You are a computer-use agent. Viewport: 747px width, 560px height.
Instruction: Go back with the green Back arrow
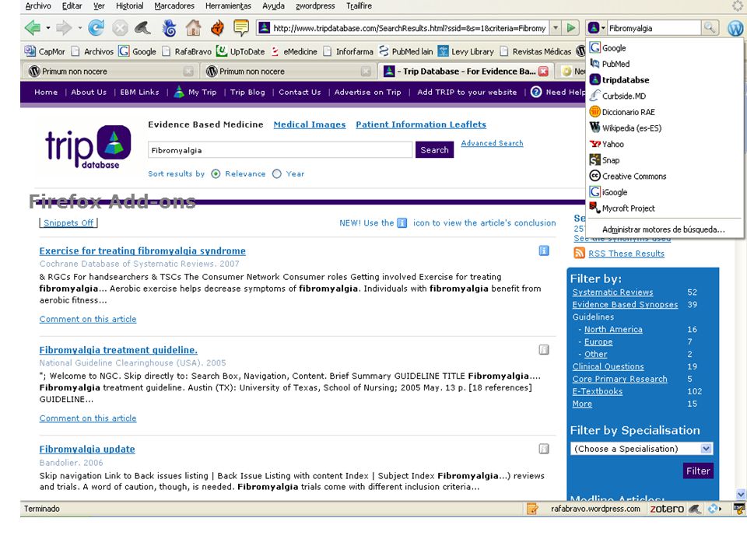pyautogui.click(x=33, y=28)
